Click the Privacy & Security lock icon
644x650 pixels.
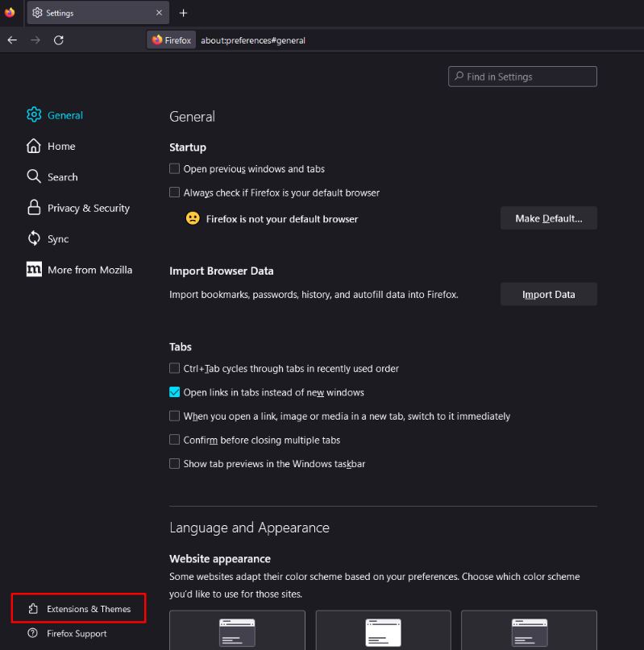click(x=34, y=208)
